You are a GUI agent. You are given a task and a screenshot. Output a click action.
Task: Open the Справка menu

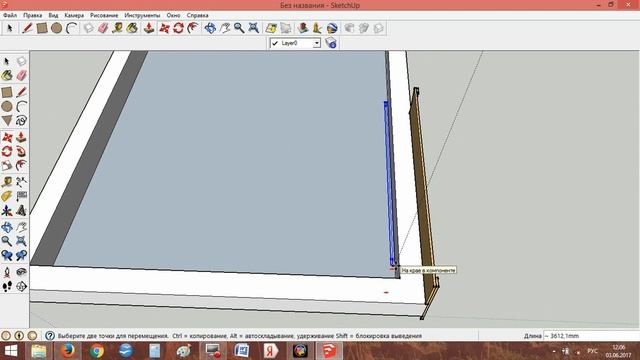(x=198, y=15)
